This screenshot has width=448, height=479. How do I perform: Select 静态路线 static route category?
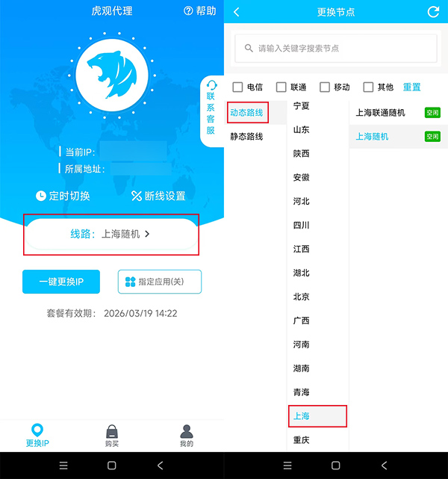pos(247,137)
